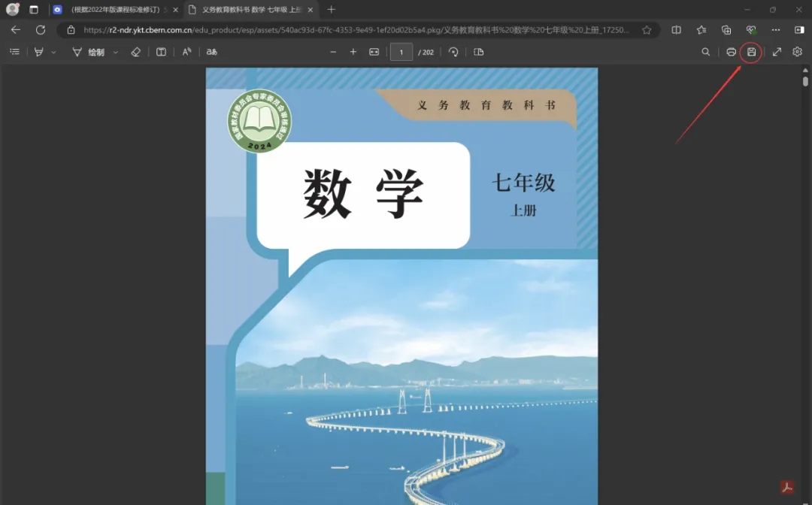Select the Erase tool
The height and width of the screenshot is (505, 812).
pyautogui.click(x=135, y=52)
